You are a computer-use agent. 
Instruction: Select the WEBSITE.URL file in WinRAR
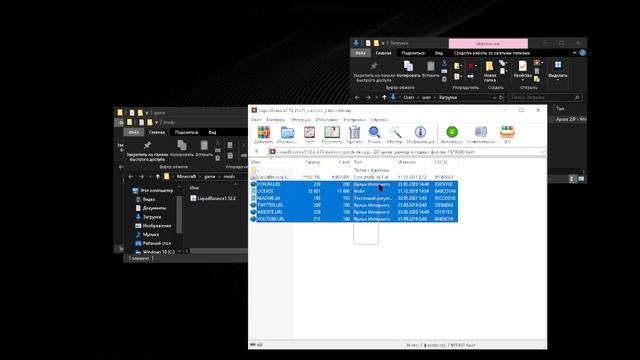tap(353, 212)
